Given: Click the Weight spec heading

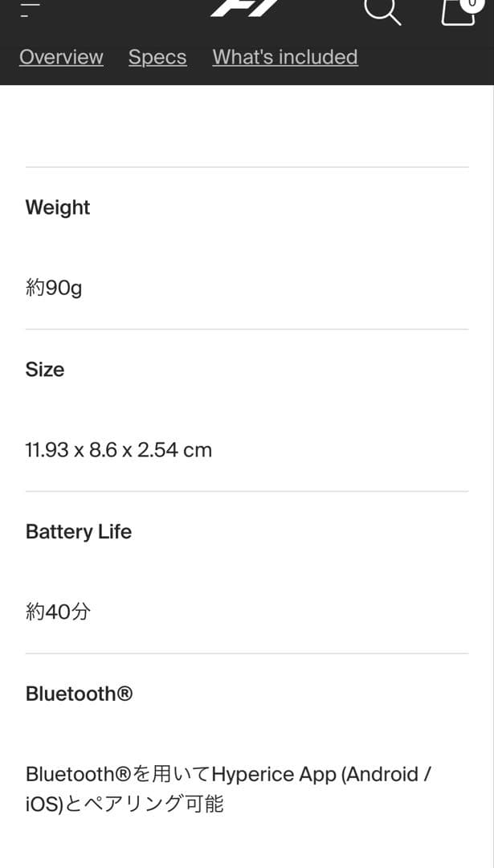Looking at the screenshot, I should pyautogui.click(x=58, y=207).
